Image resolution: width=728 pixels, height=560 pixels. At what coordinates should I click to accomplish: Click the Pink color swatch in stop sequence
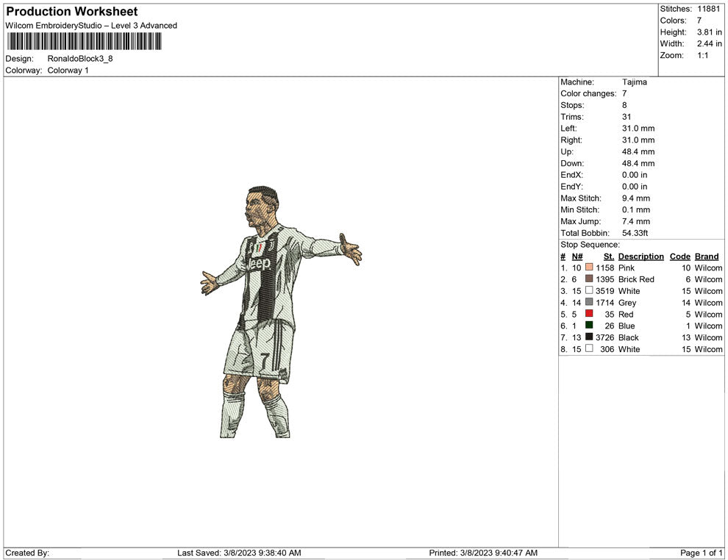point(589,268)
